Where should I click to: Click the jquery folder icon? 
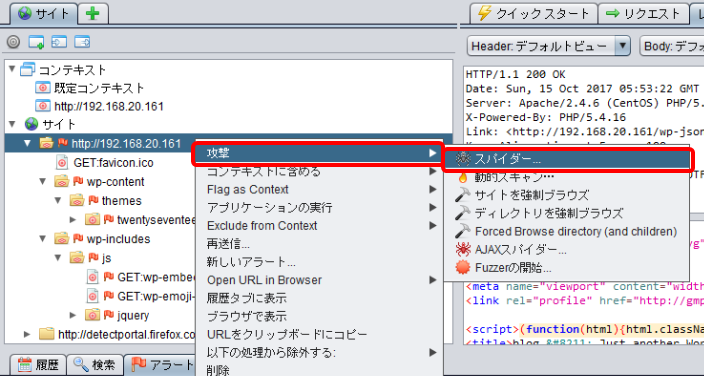pyautogui.click(x=92, y=315)
